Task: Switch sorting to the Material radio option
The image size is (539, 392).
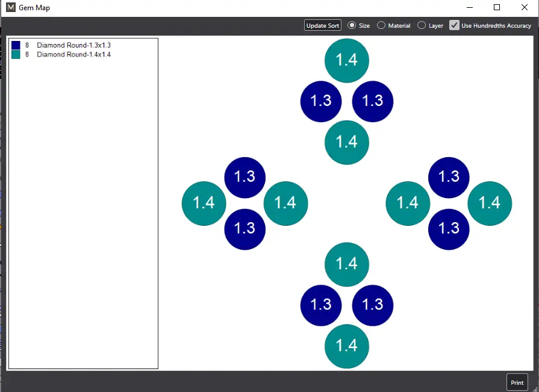Action: [x=381, y=25]
